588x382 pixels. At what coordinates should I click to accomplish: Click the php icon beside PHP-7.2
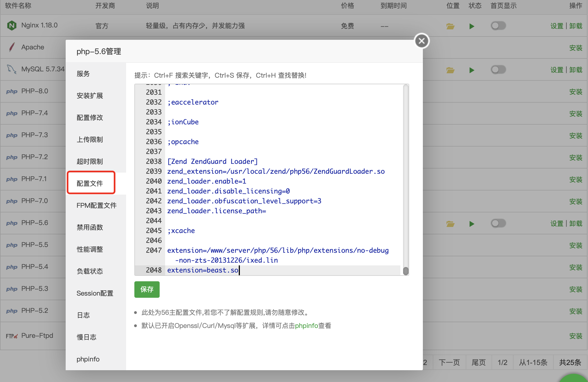[12, 157]
